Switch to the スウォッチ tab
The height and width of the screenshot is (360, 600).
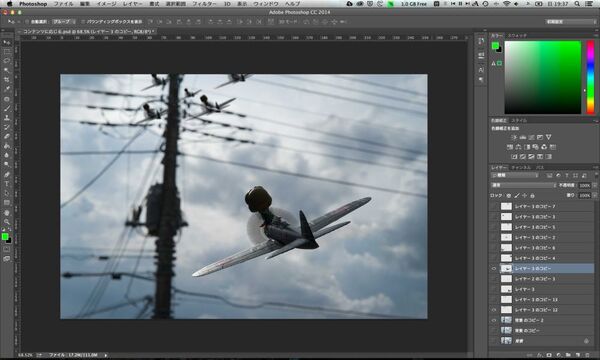point(517,35)
